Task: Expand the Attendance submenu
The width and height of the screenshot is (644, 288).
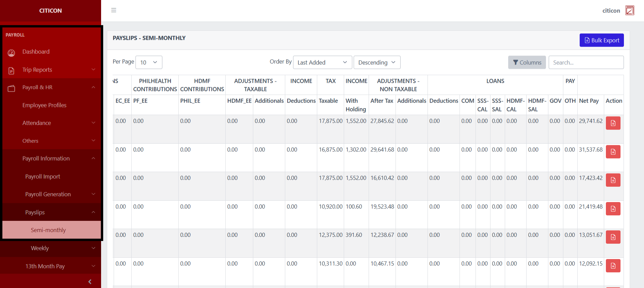Action: click(x=93, y=123)
